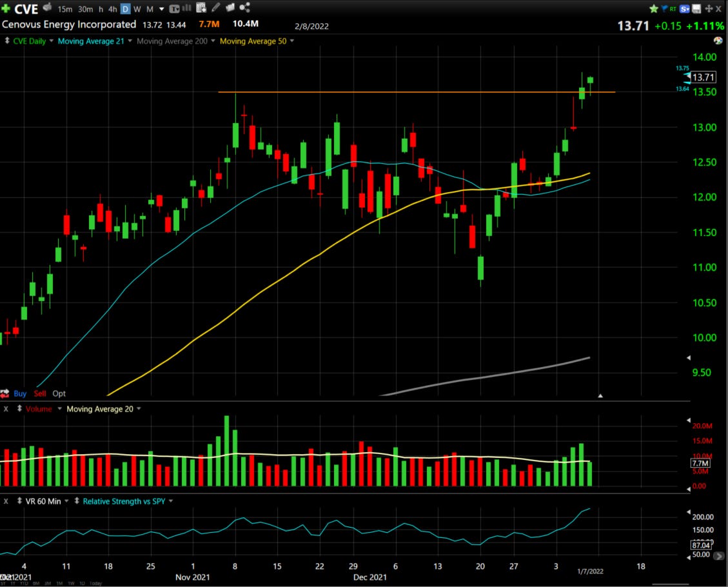The height and width of the screenshot is (587, 728).
Task: Switch to the Monthly 'M' timeframe
Action: tap(150, 9)
